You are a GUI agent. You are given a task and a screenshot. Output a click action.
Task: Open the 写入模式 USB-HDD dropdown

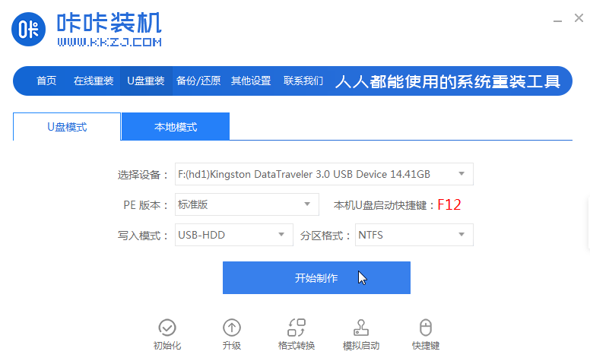point(234,235)
